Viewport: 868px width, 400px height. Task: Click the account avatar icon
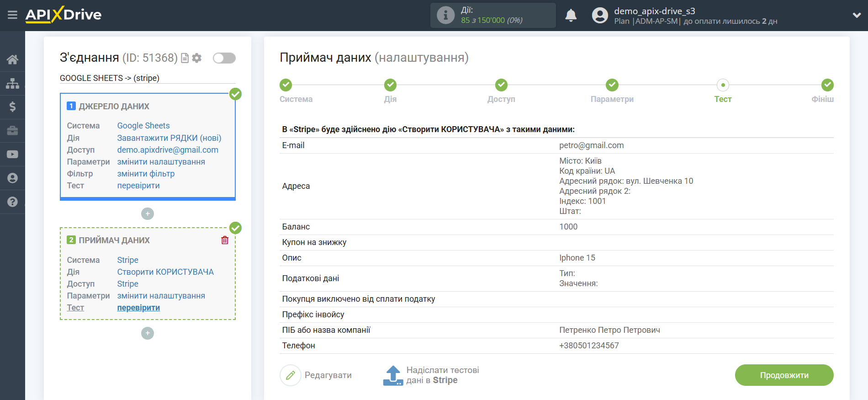(600, 16)
